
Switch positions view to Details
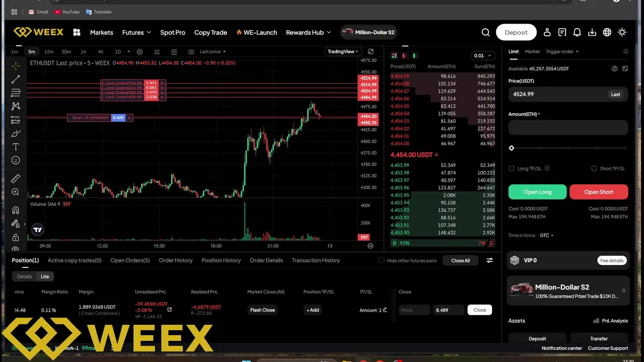[24, 277]
